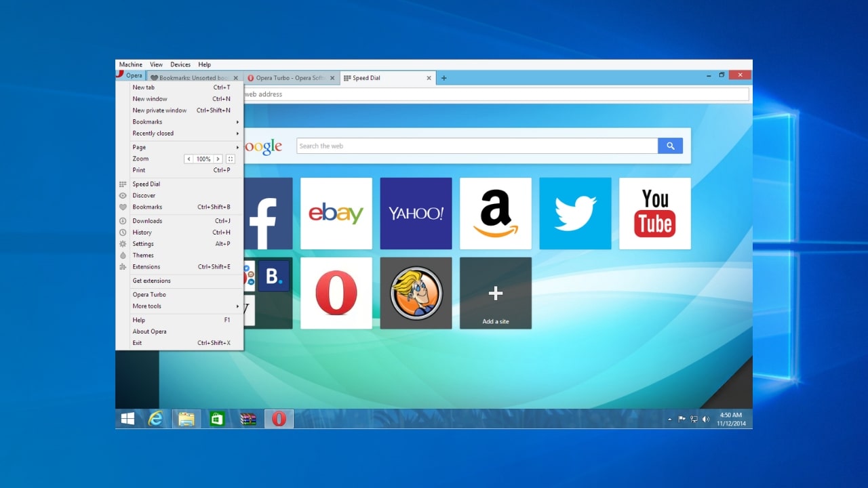This screenshot has width=868, height=488.
Task: Open a new tab with plus button
Action: pyautogui.click(x=444, y=78)
